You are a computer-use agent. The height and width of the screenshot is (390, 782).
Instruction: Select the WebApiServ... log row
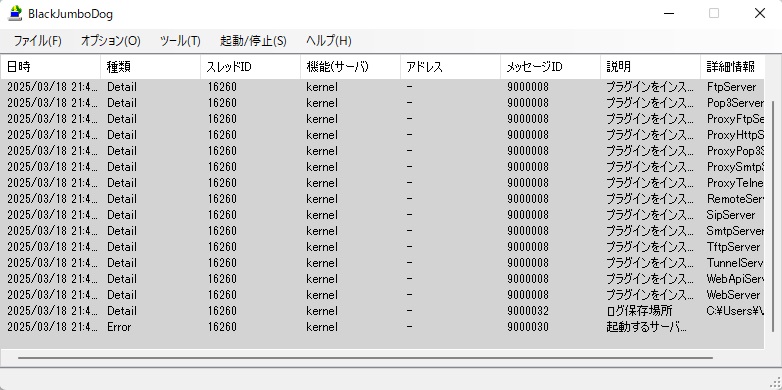[x=382, y=279]
